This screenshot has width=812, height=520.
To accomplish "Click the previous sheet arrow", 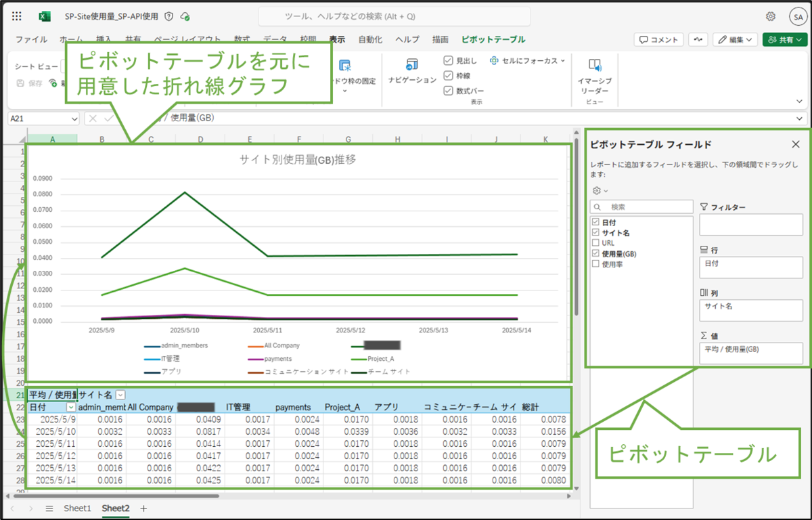I will [x=13, y=508].
